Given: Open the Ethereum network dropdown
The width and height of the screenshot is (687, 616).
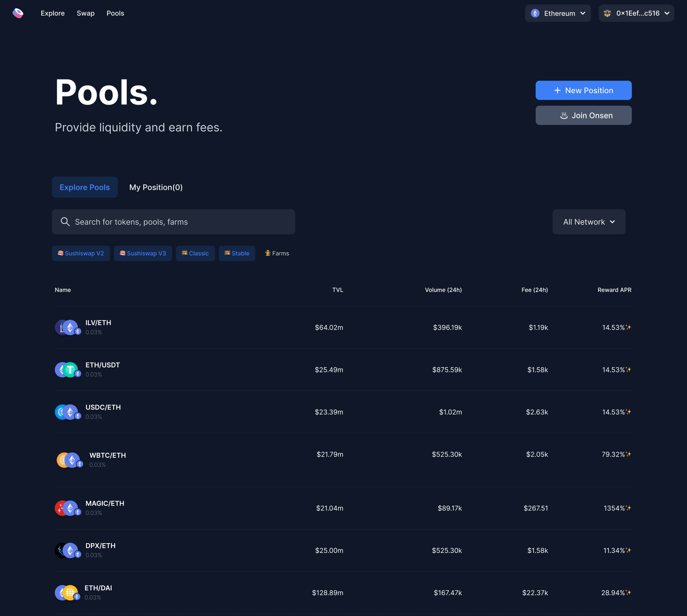Looking at the screenshot, I should click(558, 13).
